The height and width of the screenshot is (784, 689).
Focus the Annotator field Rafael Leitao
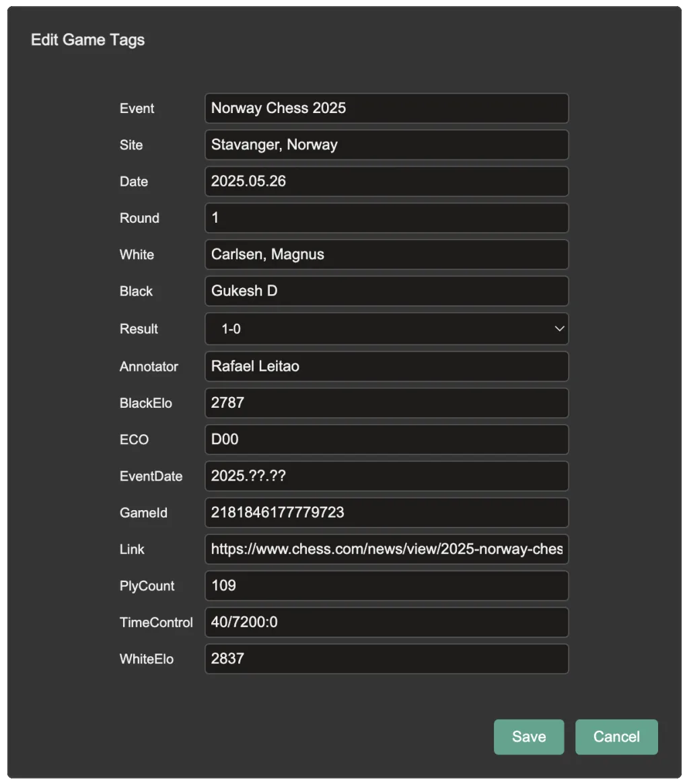[x=386, y=367]
